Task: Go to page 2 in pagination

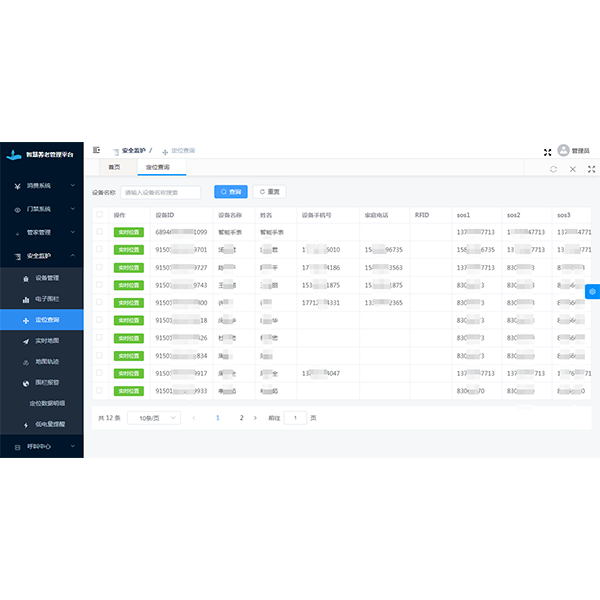Action: [241, 418]
